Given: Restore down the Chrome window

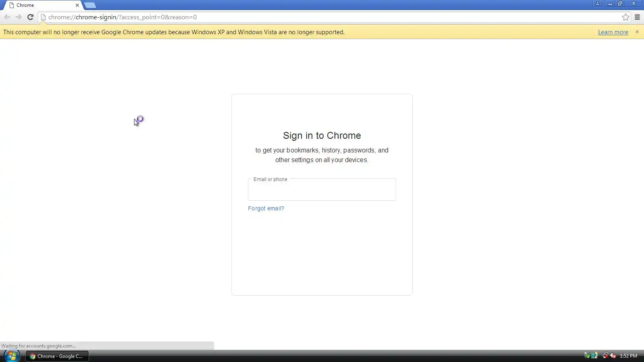Looking at the screenshot, I should [620, 3].
